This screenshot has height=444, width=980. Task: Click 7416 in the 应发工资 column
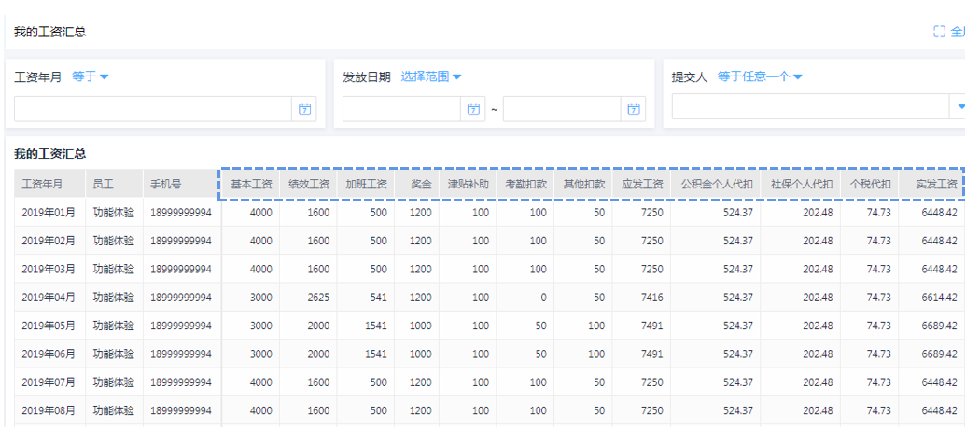tap(651, 298)
